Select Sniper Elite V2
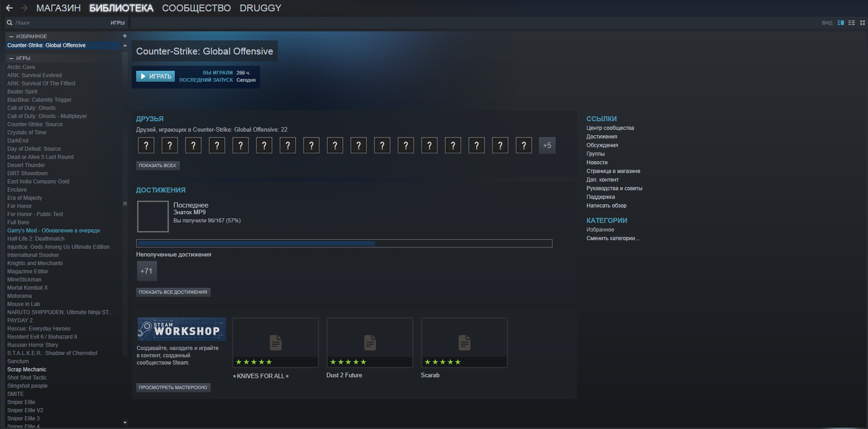868x429 pixels. tap(25, 410)
